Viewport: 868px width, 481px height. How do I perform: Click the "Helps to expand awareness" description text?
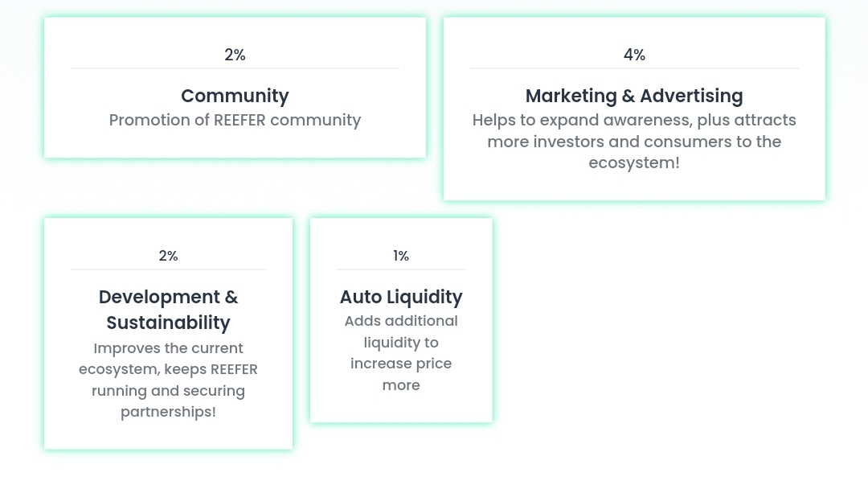point(634,121)
